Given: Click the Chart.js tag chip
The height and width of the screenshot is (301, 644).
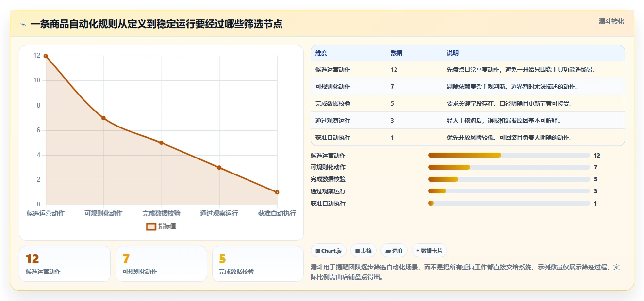Looking at the screenshot, I should [x=328, y=251].
